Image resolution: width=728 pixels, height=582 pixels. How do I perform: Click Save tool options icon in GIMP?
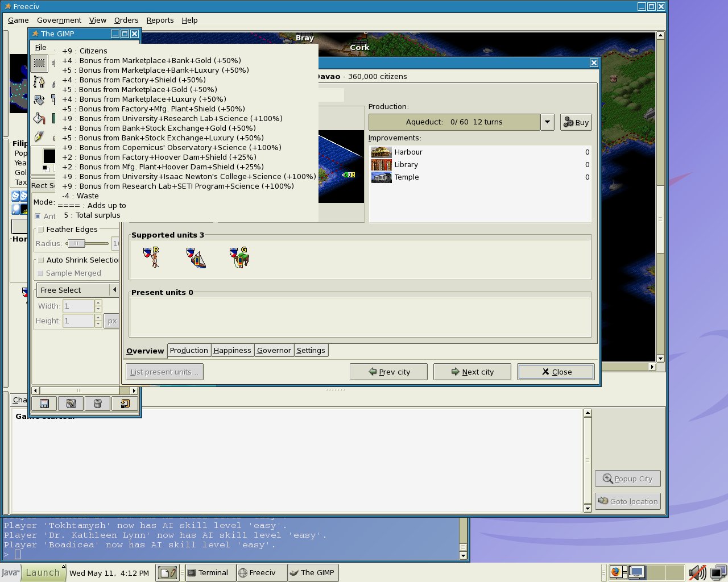(44, 404)
